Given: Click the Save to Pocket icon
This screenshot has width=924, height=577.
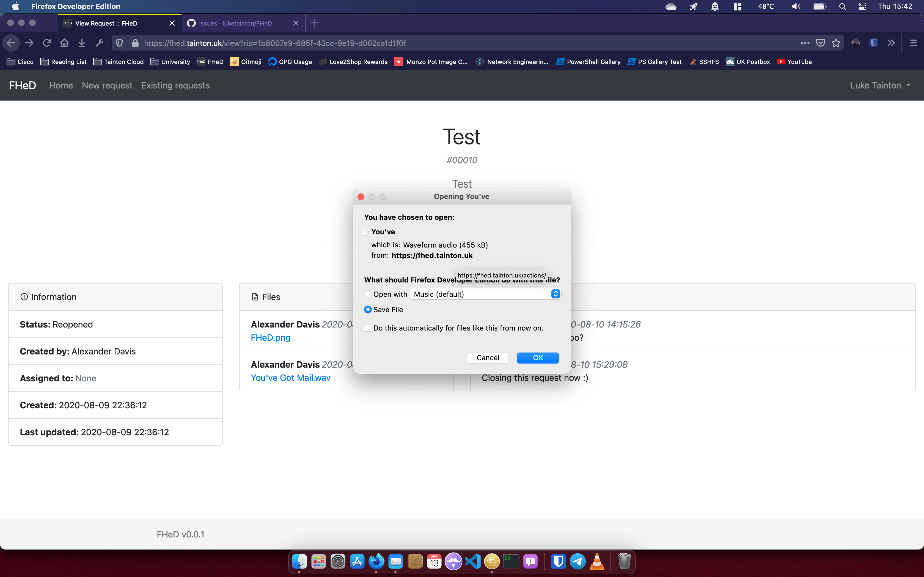Looking at the screenshot, I should click(821, 43).
